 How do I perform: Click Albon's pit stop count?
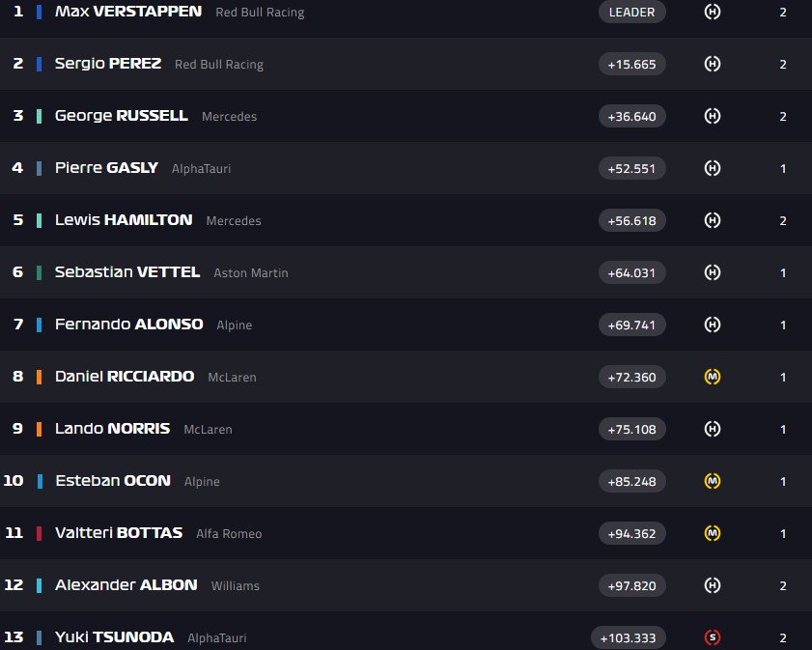(783, 585)
